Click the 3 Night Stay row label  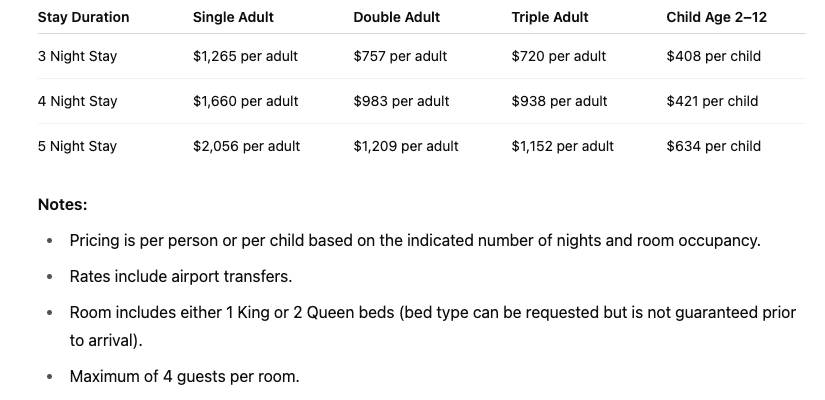(77, 56)
